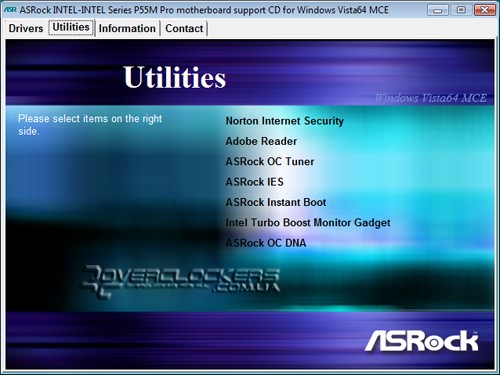Open Intel Turbo Boost Monitor Gadget
This screenshot has width=500, height=375.
point(308,223)
